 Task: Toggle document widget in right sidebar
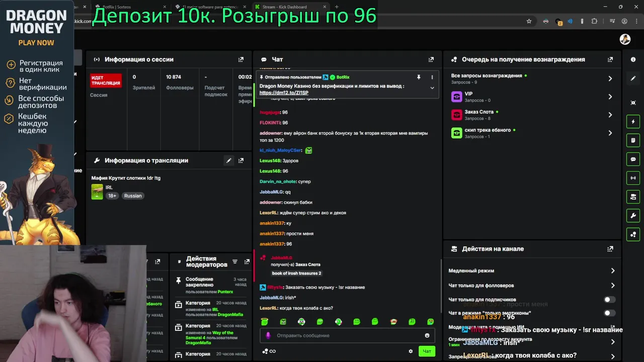pyautogui.click(x=633, y=140)
